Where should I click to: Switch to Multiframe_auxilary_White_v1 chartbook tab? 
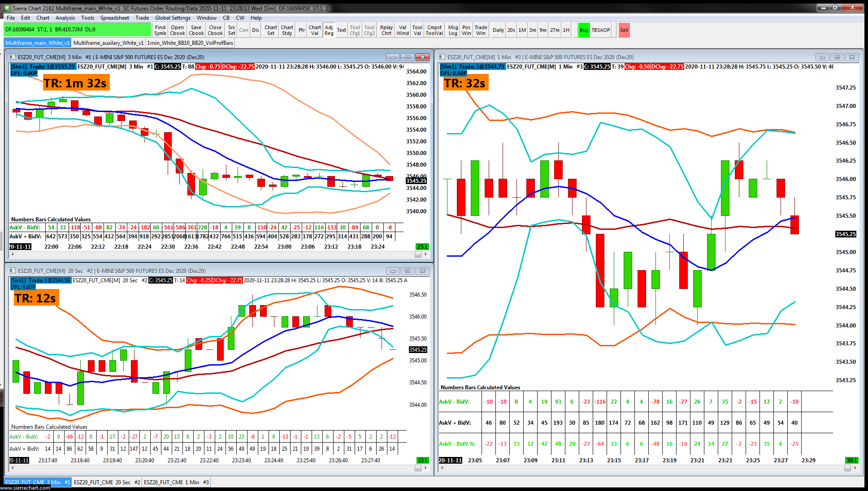[x=108, y=43]
